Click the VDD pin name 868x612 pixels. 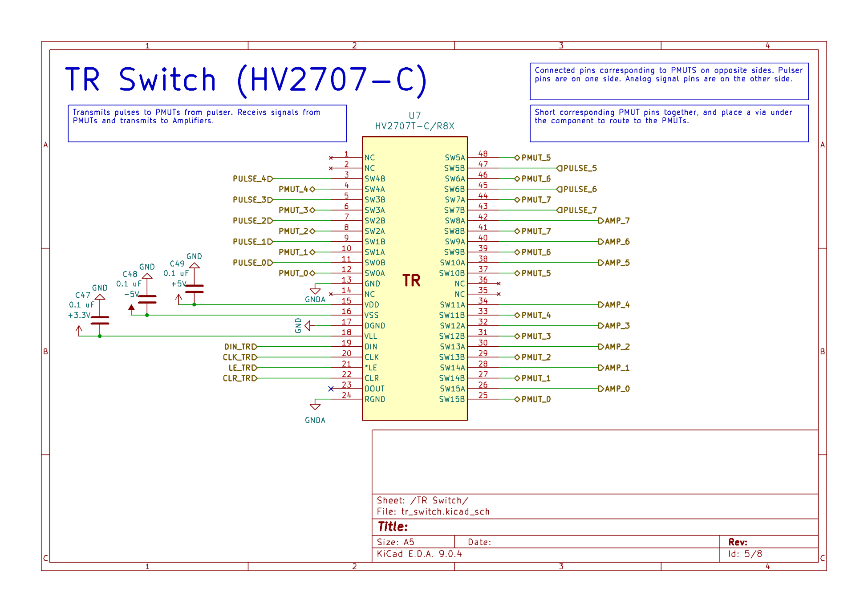pyautogui.click(x=372, y=305)
